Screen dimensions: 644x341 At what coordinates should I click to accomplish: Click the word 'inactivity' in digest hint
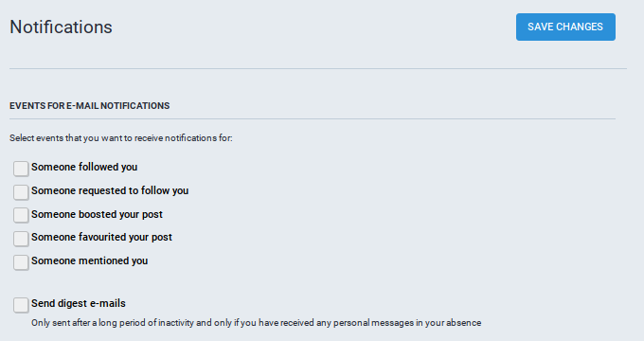click(176, 323)
